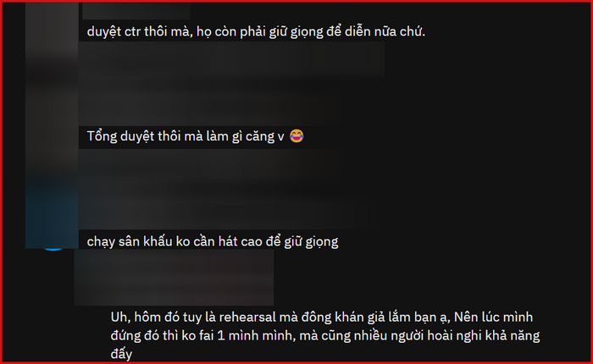Image resolution: width=593 pixels, height=364 pixels.
Task: Click the phrase 'Nên lúc mình' in reply
Action: (x=493, y=317)
